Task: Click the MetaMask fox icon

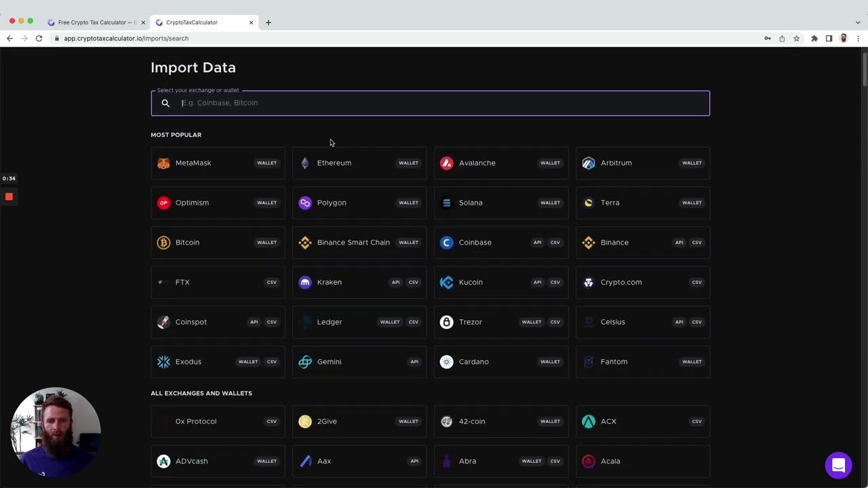Action: [x=163, y=163]
